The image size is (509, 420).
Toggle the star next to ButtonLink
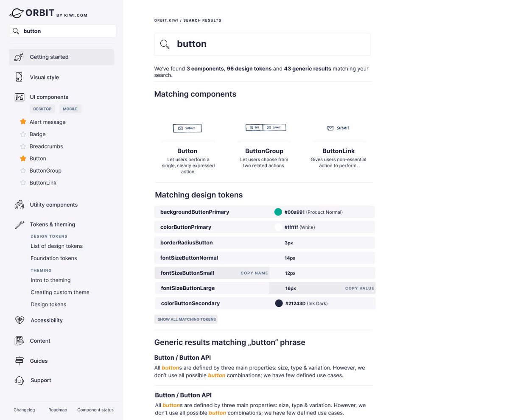tap(23, 182)
